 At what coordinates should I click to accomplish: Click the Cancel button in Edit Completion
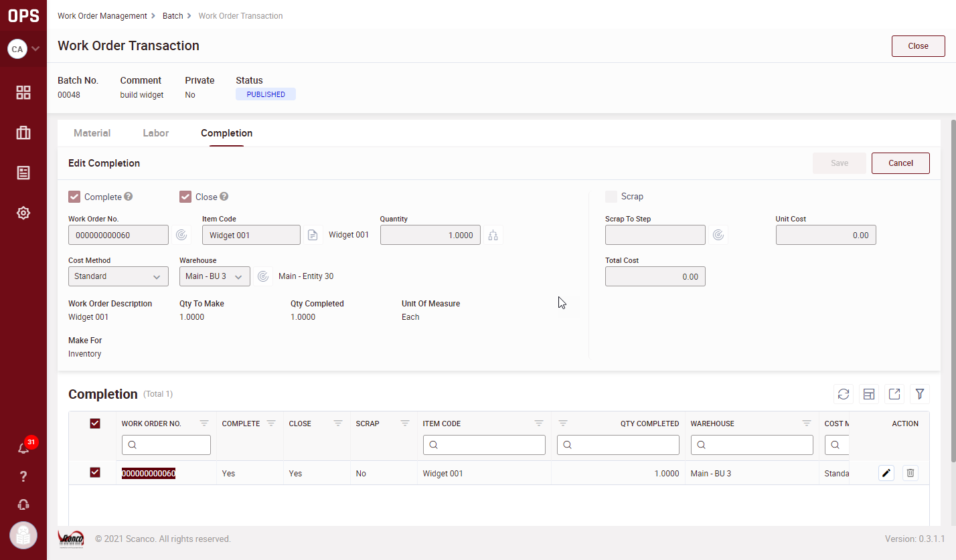pos(900,163)
